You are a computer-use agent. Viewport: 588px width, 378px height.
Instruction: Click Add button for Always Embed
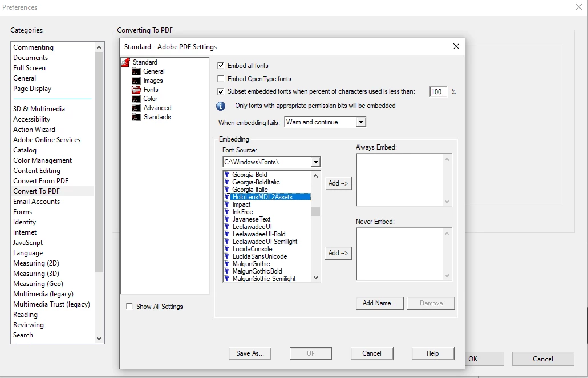338,183
